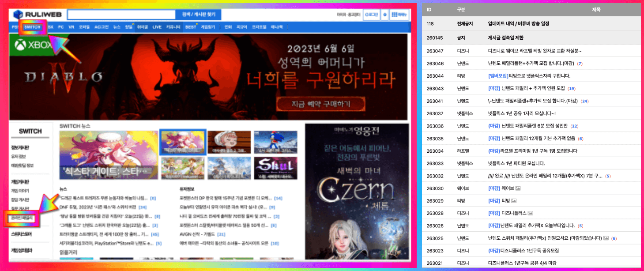This screenshot has height=271, width=644.
Task: Open the settings gear icon in header
Action: pos(385,15)
